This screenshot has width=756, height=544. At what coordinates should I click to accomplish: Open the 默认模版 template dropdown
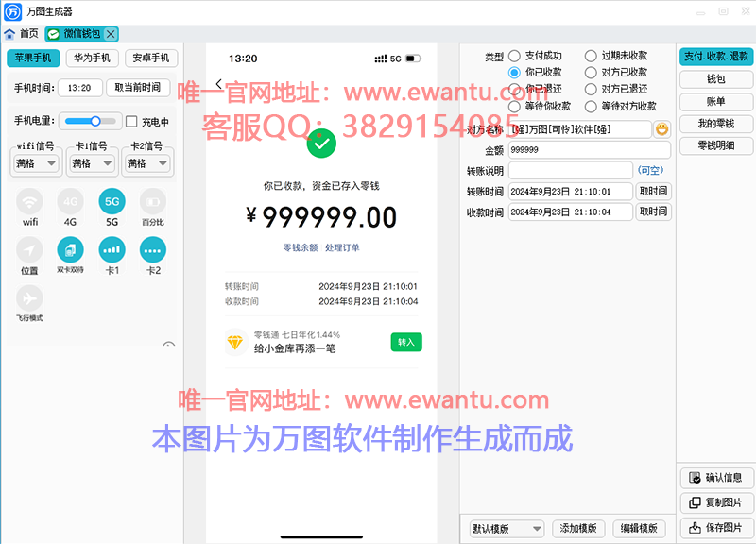click(x=507, y=529)
